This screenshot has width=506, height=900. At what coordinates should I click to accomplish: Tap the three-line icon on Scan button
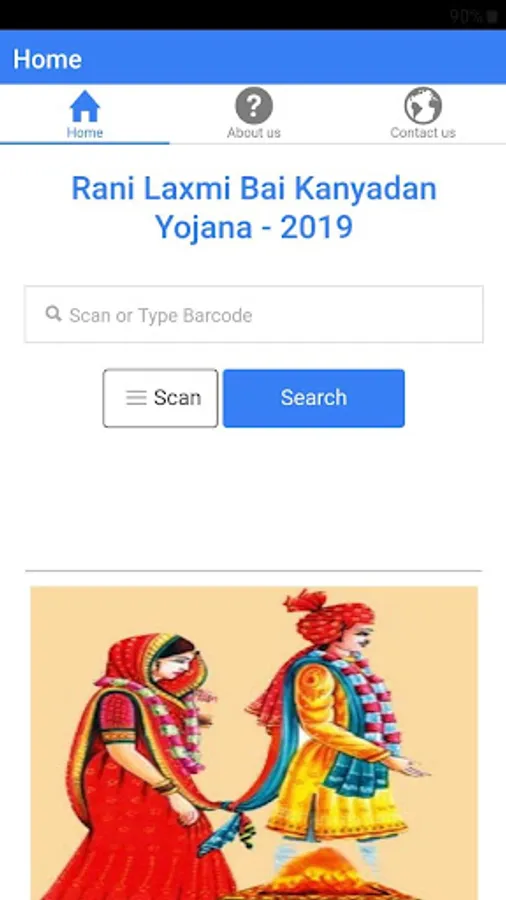click(136, 398)
